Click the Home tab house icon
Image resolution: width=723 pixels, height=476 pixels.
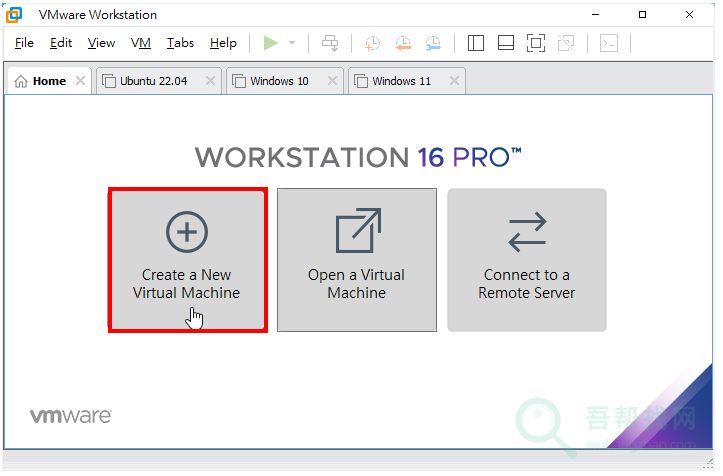[21, 82]
